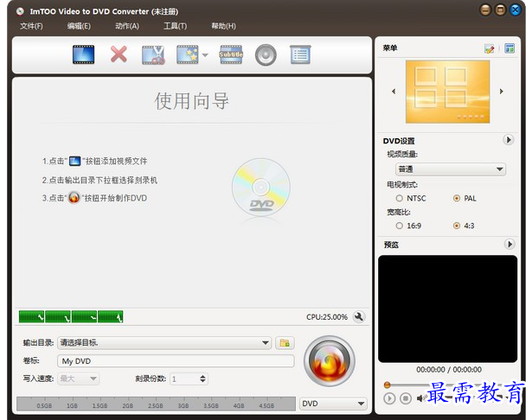Image resolution: width=532 pixels, height=420 pixels.
Task: Open the DVD disc type dropdown
Action: click(x=333, y=404)
